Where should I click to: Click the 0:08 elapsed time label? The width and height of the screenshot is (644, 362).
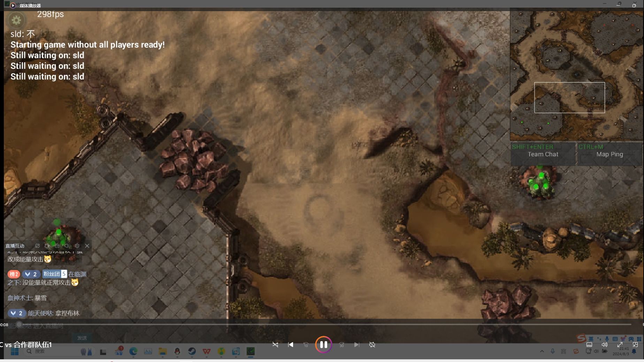pyautogui.click(x=4, y=325)
